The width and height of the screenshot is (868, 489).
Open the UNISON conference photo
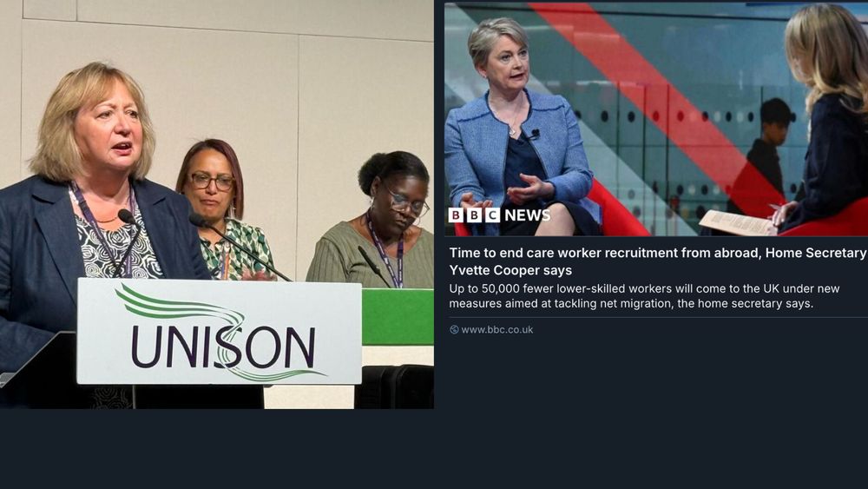click(x=216, y=204)
